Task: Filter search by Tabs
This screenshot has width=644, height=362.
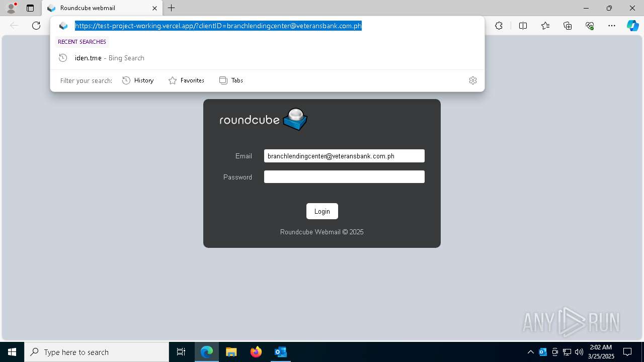Action: coord(231,80)
